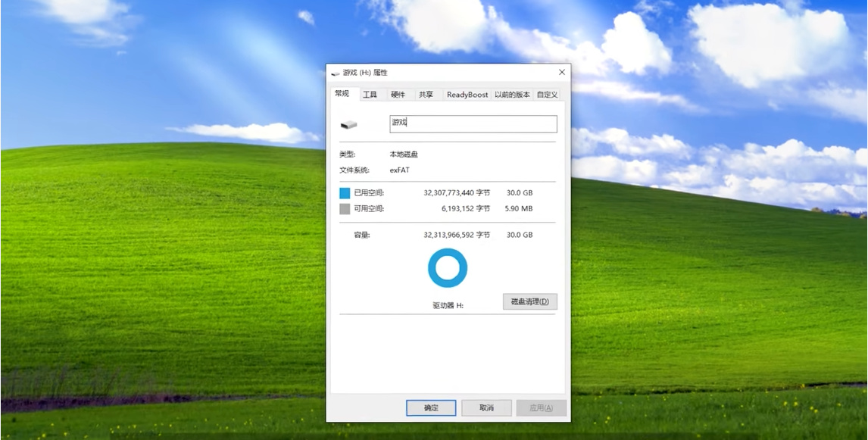Click the 5.90 MB free space value
The image size is (868, 440).
520,209
